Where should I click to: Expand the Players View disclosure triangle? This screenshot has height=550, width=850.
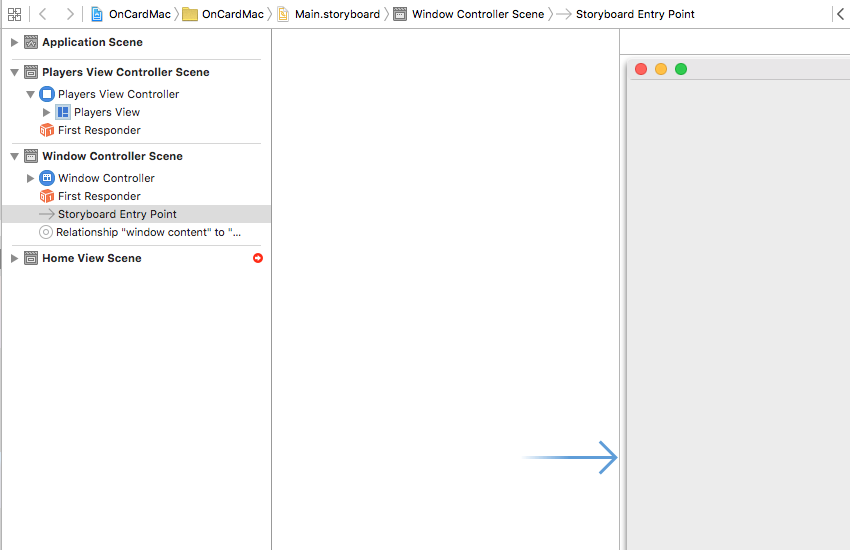pos(46,112)
